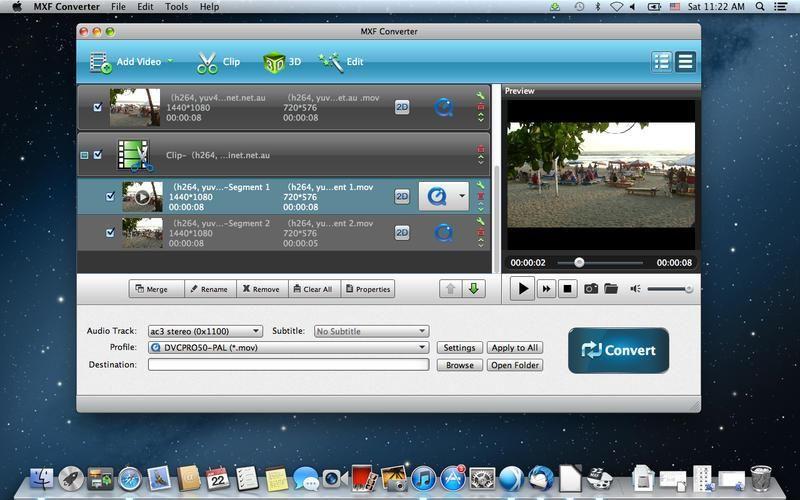800x500 pixels.
Task: Click the preview playback position slider
Action: (579, 263)
